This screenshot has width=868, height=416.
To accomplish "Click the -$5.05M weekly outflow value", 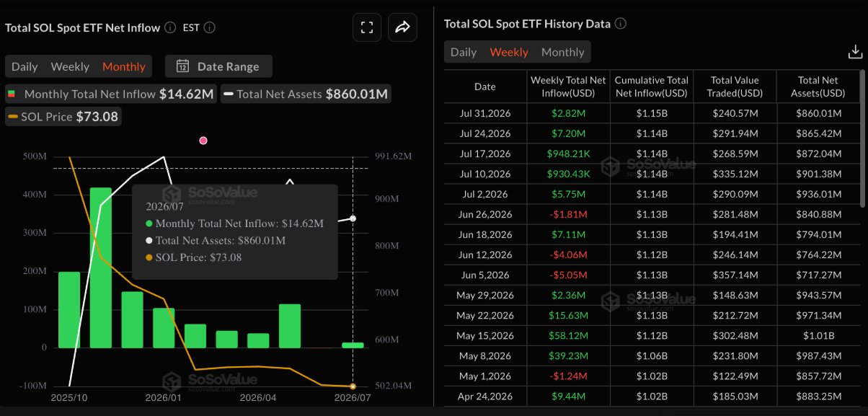I will 568,275.
